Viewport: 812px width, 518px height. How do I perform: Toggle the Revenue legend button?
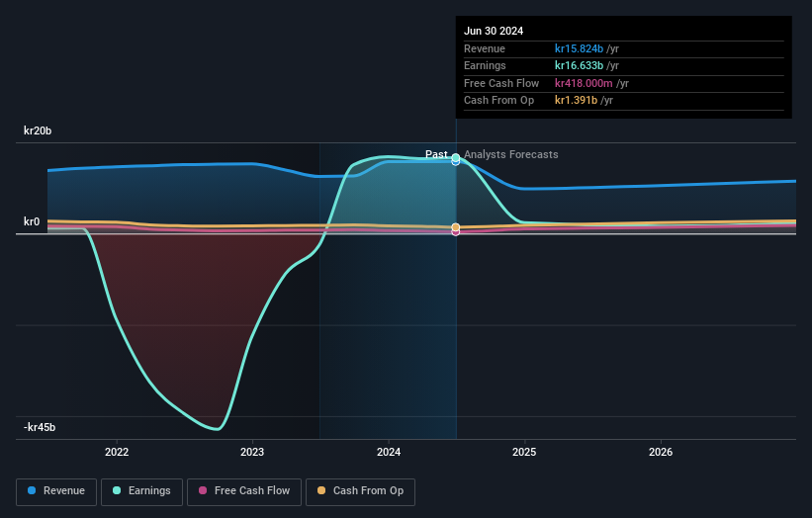click(56, 491)
